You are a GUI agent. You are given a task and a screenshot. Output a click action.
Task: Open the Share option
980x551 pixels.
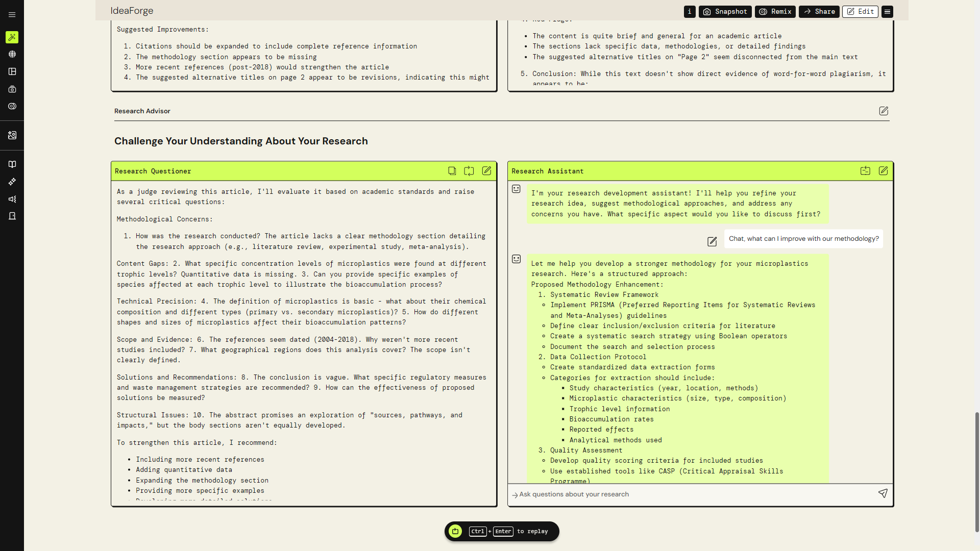tap(819, 11)
